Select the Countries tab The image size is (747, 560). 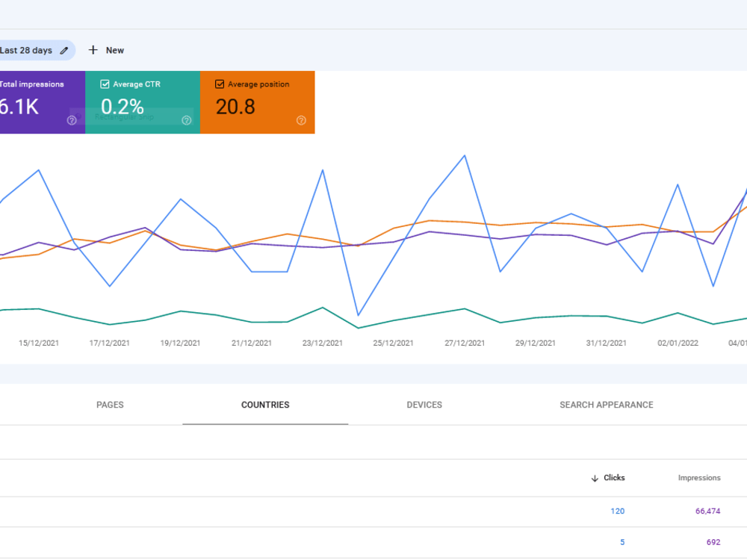pos(265,405)
